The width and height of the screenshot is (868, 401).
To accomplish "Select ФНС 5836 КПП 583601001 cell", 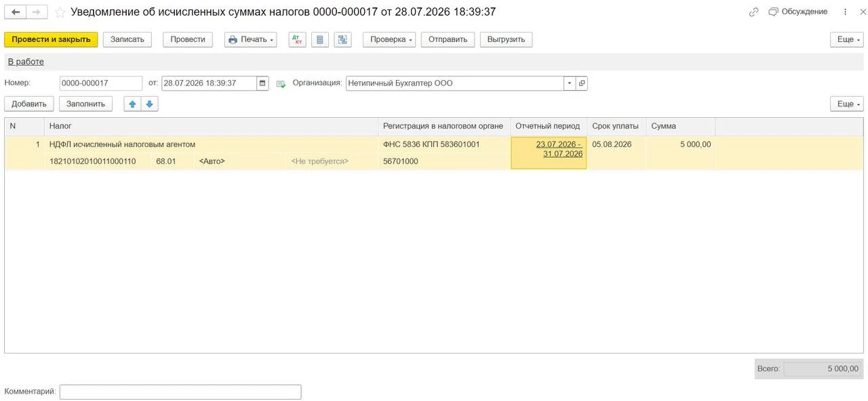I will (444, 144).
